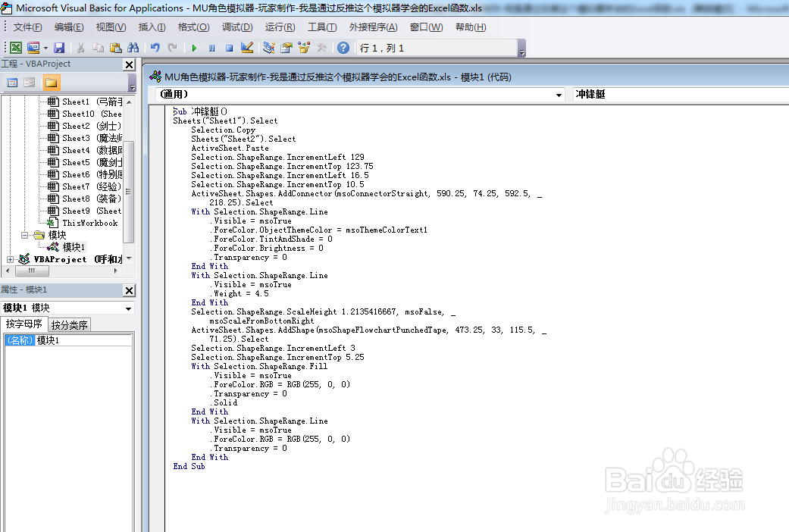Select Sheet6 in project tree

coord(85,174)
